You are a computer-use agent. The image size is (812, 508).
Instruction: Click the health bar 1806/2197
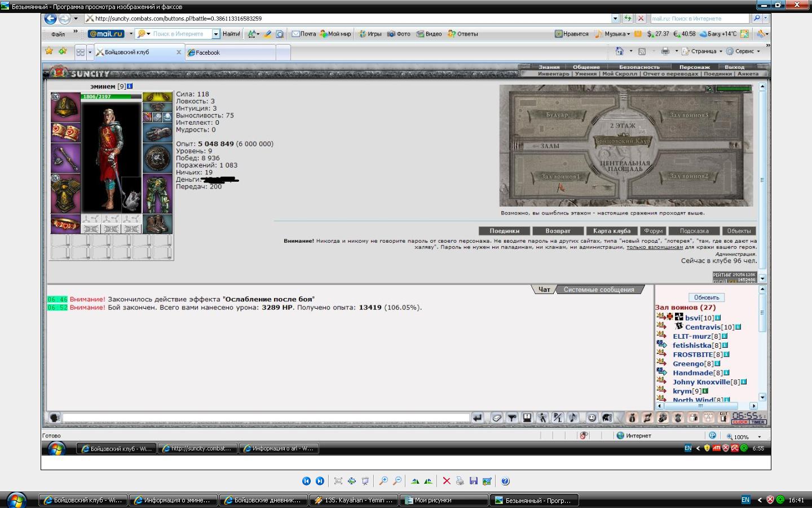pos(111,97)
